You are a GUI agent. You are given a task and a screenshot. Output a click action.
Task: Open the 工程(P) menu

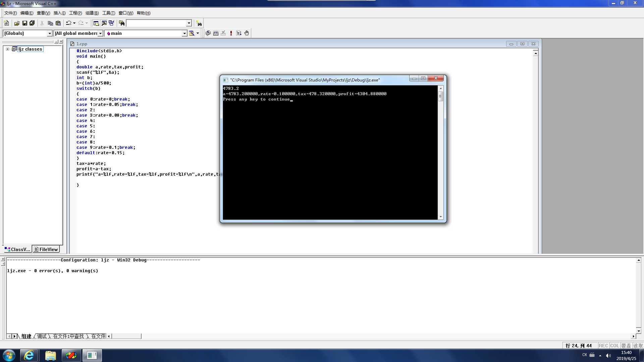75,13
